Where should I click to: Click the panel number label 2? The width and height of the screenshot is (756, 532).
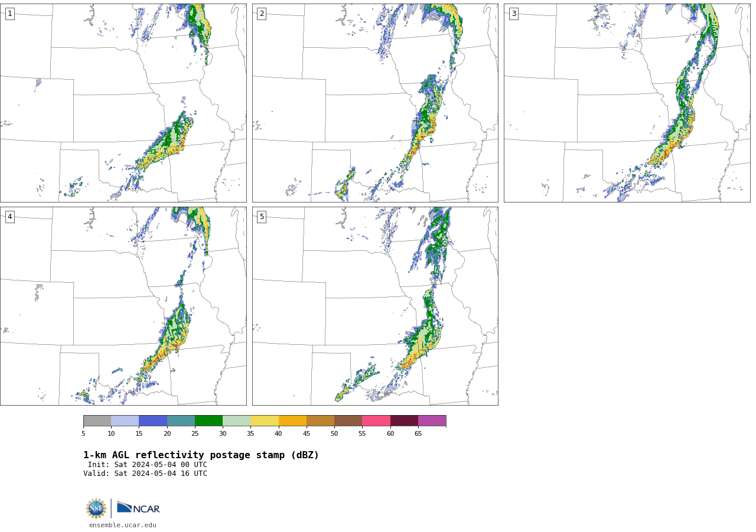coord(262,14)
